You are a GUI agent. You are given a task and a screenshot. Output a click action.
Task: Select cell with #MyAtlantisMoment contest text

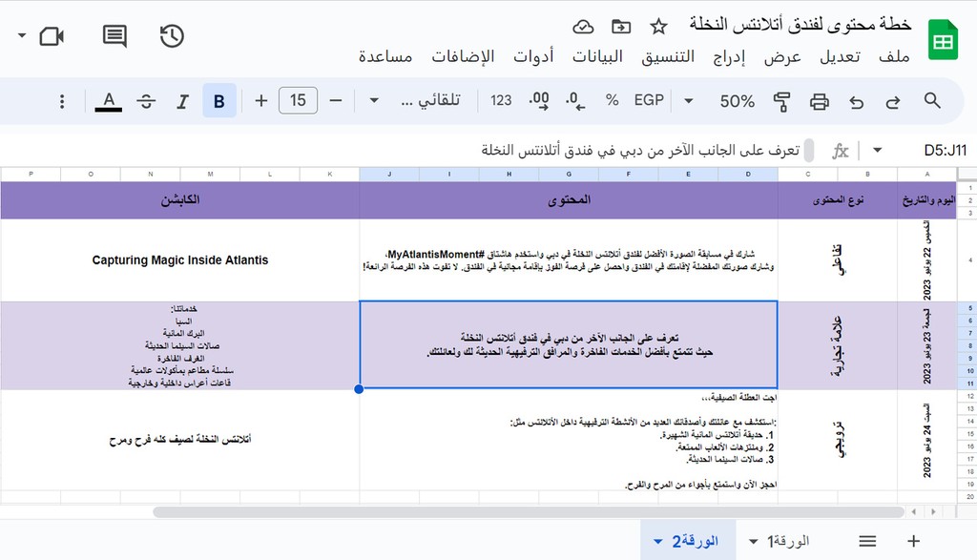point(569,260)
